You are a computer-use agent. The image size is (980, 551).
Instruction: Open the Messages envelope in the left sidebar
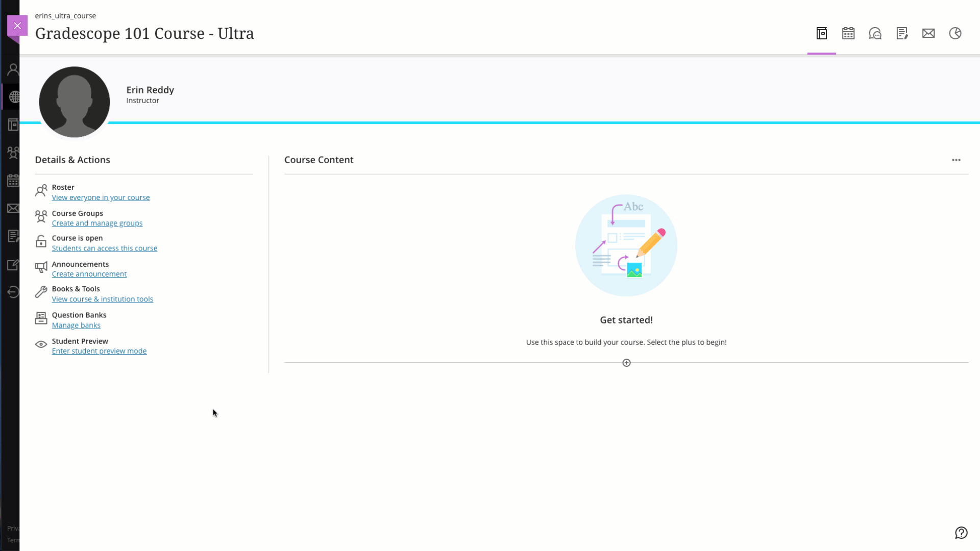pyautogui.click(x=13, y=208)
